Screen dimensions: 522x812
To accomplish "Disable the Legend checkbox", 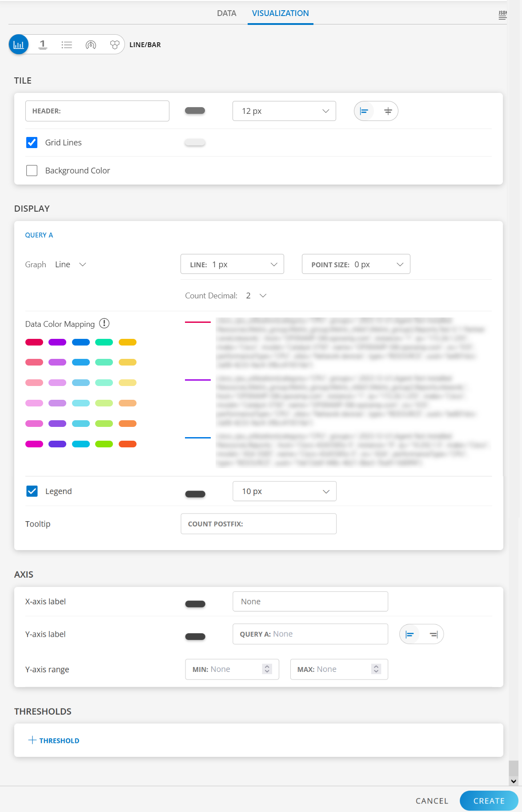I will [x=32, y=491].
